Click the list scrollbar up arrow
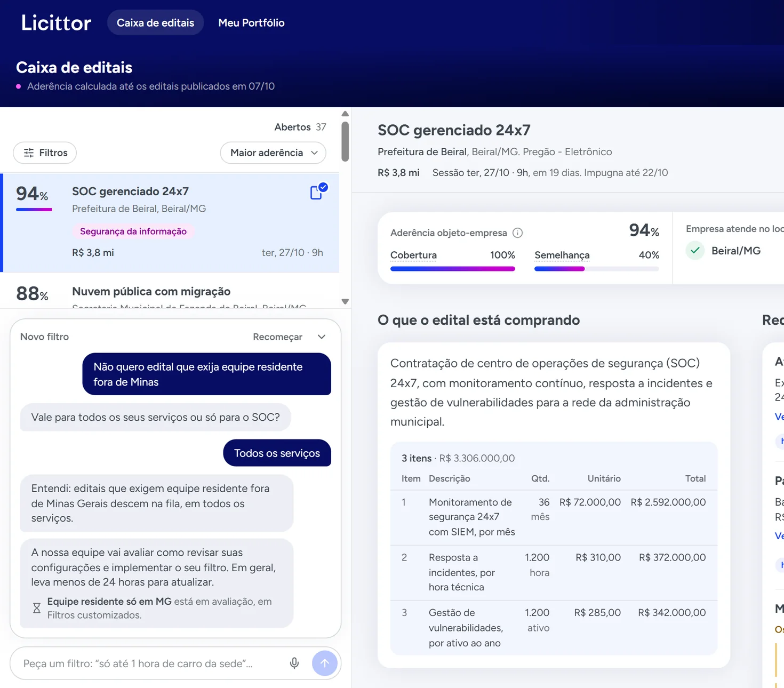This screenshot has height=688, width=784. pyautogui.click(x=345, y=114)
